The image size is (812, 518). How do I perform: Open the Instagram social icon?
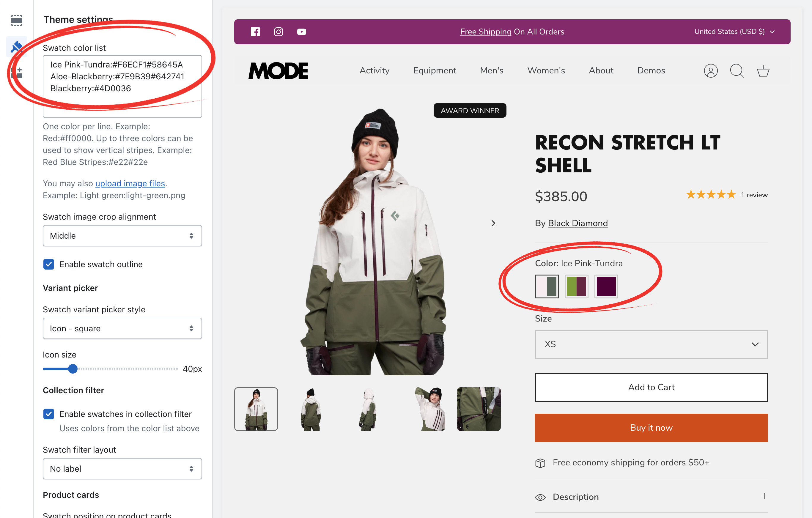[278, 32]
